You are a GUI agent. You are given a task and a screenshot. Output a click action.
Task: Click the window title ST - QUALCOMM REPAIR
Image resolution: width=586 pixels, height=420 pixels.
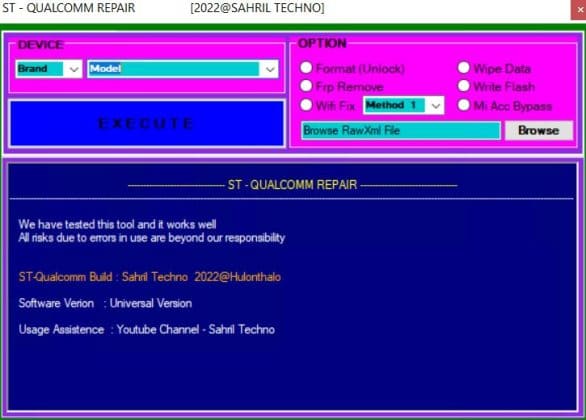(69, 8)
